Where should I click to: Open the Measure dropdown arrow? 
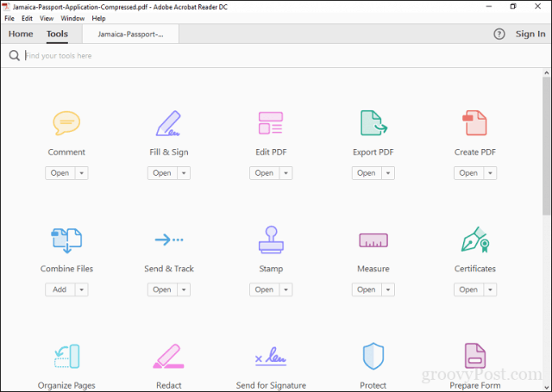388,289
